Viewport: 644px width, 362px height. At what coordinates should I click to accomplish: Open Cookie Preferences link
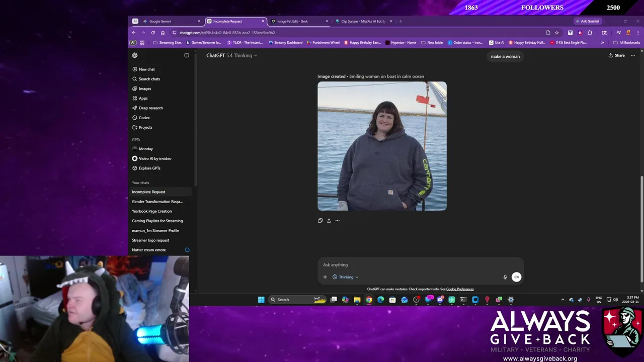click(460, 289)
